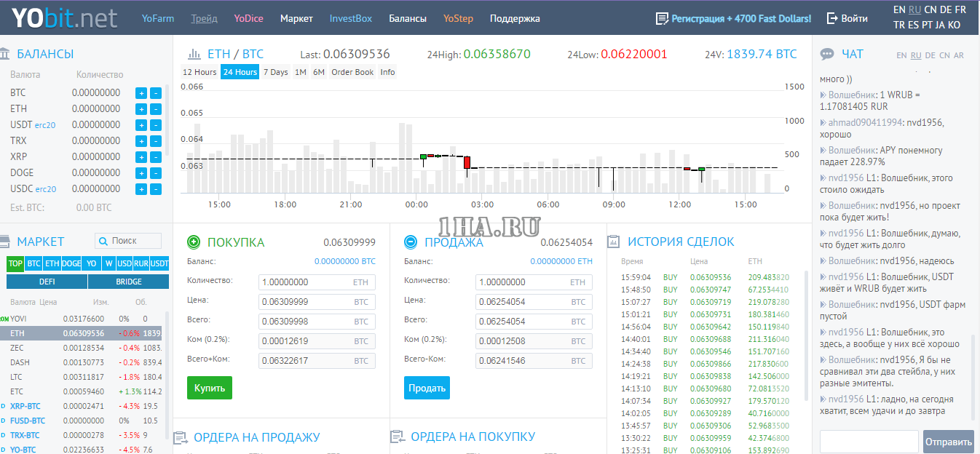Select the 12 Hours chart range

(x=199, y=72)
